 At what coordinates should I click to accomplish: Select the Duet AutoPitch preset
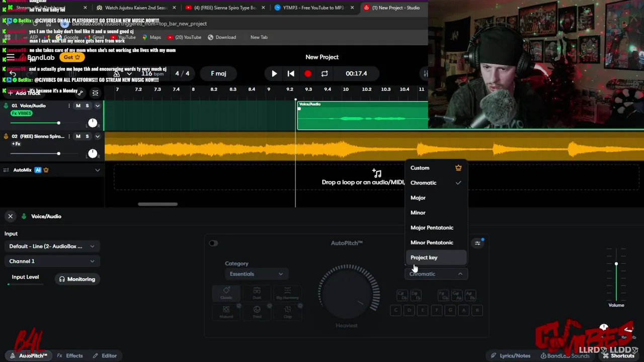[x=257, y=293]
